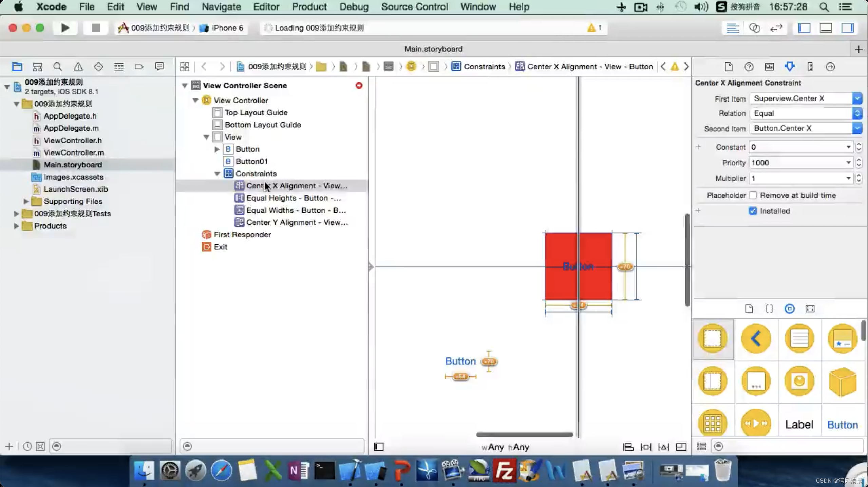Stop the running build
Screen dimensions: 868x487
[96, 28]
